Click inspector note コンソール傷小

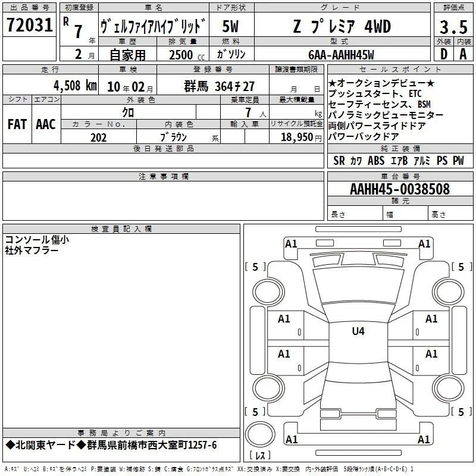[x=37, y=240]
